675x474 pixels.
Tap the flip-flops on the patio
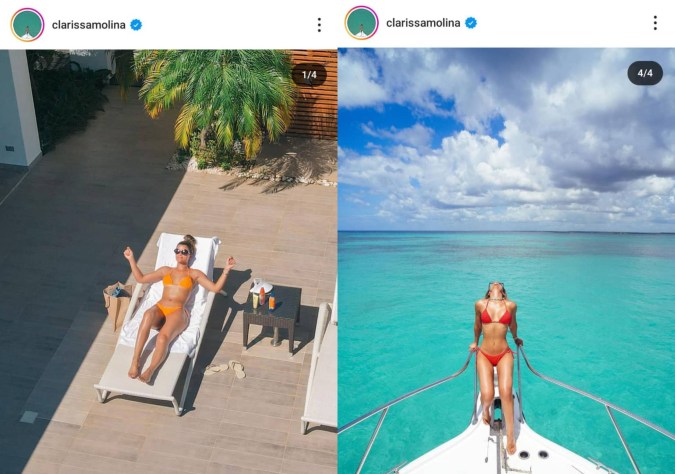[x=225, y=369]
